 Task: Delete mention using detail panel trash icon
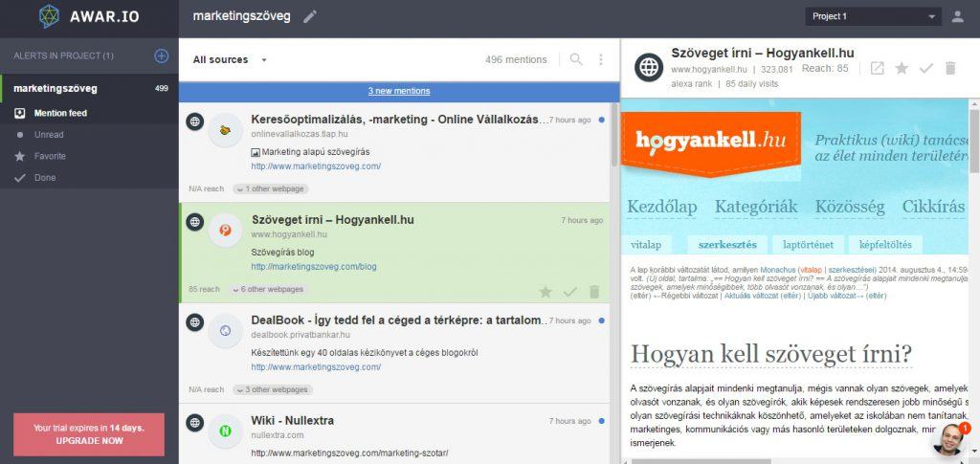pyautogui.click(x=950, y=68)
